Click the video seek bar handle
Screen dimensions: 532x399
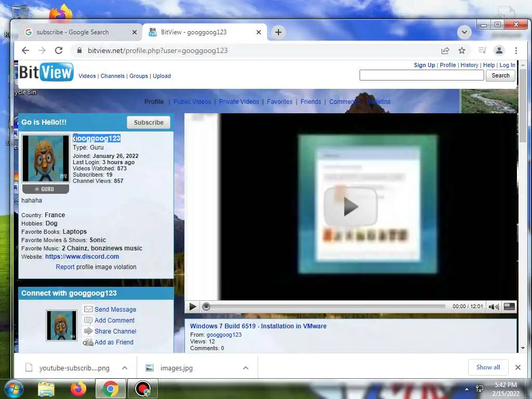point(206,307)
